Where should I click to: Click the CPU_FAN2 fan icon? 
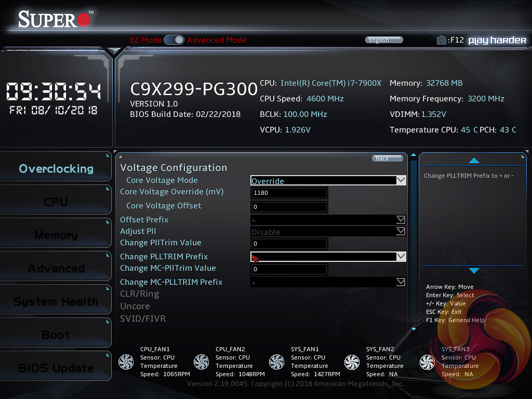point(201,362)
